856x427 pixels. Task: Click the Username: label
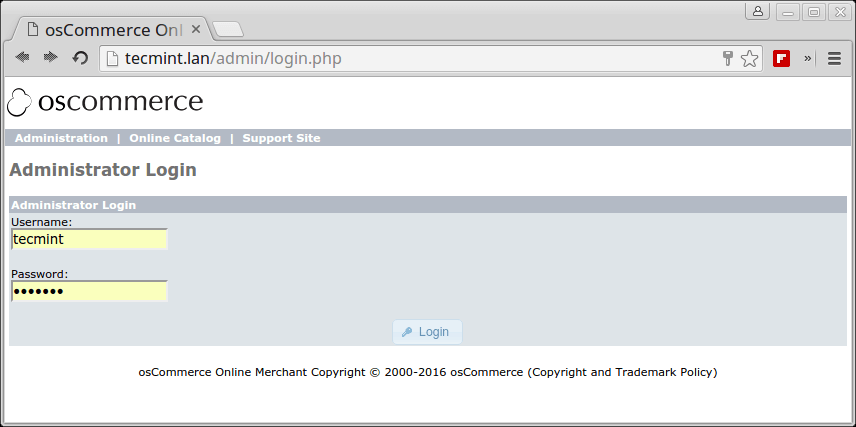click(41, 222)
